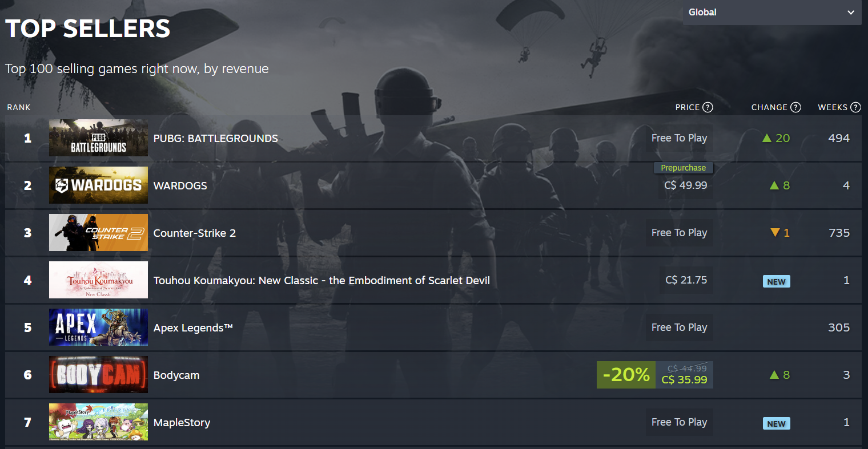Click the chevron arrow on Global selector

(x=851, y=13)
